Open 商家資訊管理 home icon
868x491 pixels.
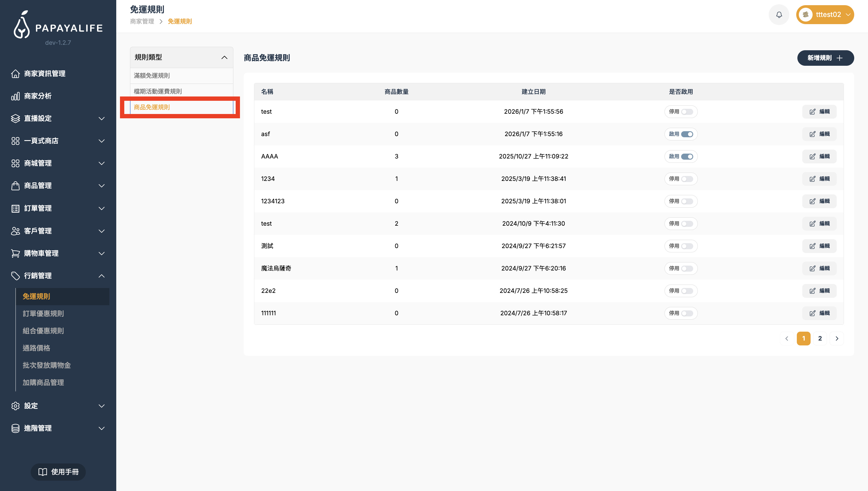(x=15, y=74)
